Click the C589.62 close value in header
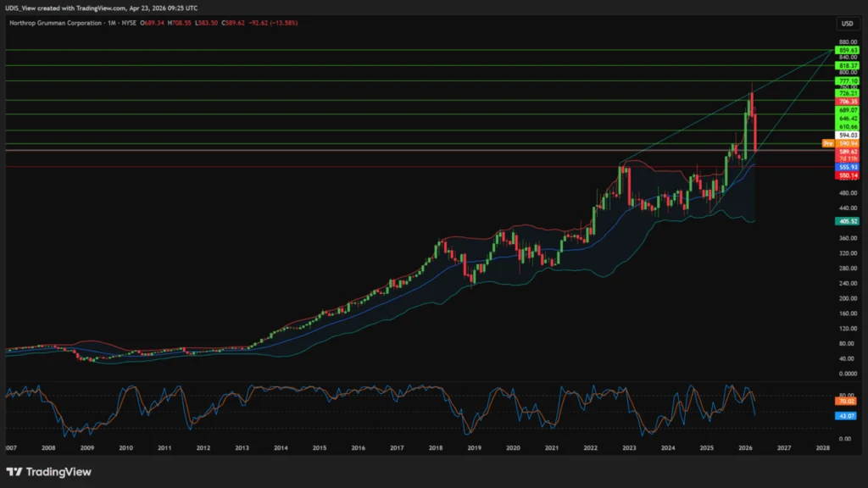Viewport: 868px width, 488px height. click(233, 23)
